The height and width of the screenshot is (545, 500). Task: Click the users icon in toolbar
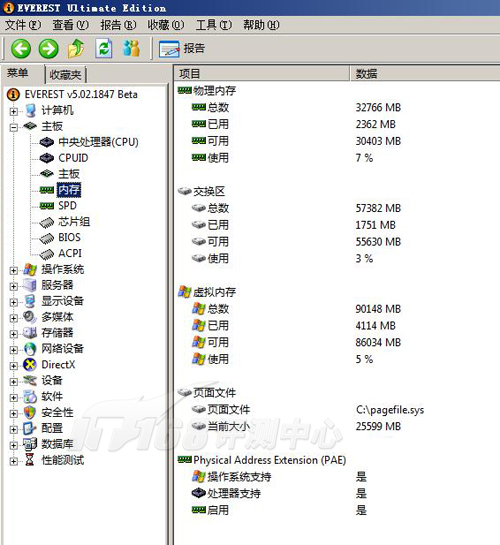point(131,48)
